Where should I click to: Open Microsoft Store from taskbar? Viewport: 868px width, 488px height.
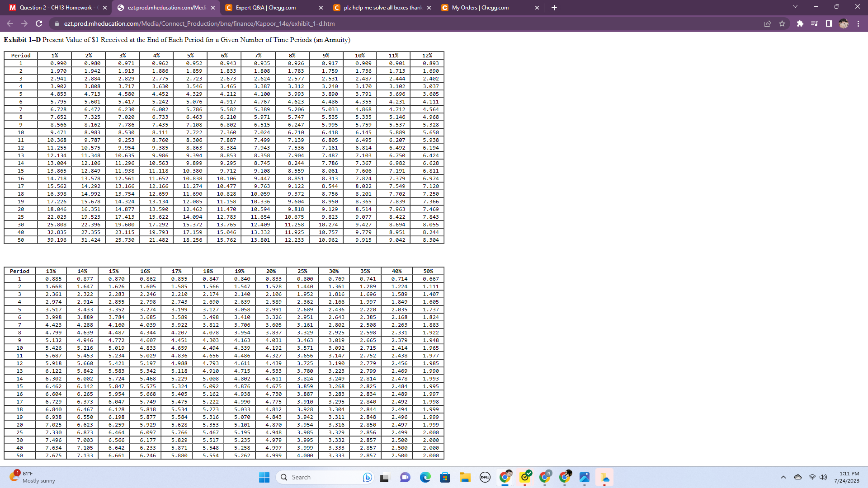445,477
